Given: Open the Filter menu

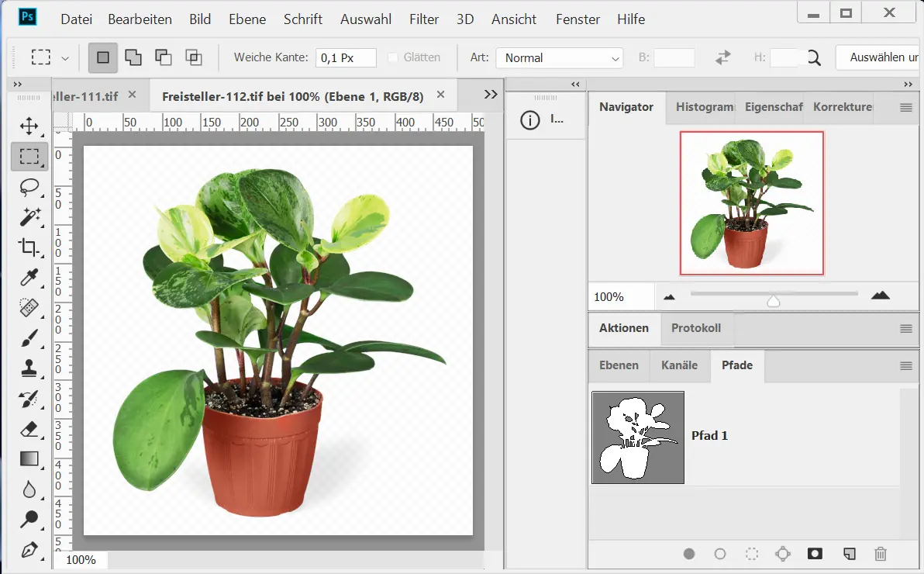Looking at the screenshot, I should pos(424,19).
